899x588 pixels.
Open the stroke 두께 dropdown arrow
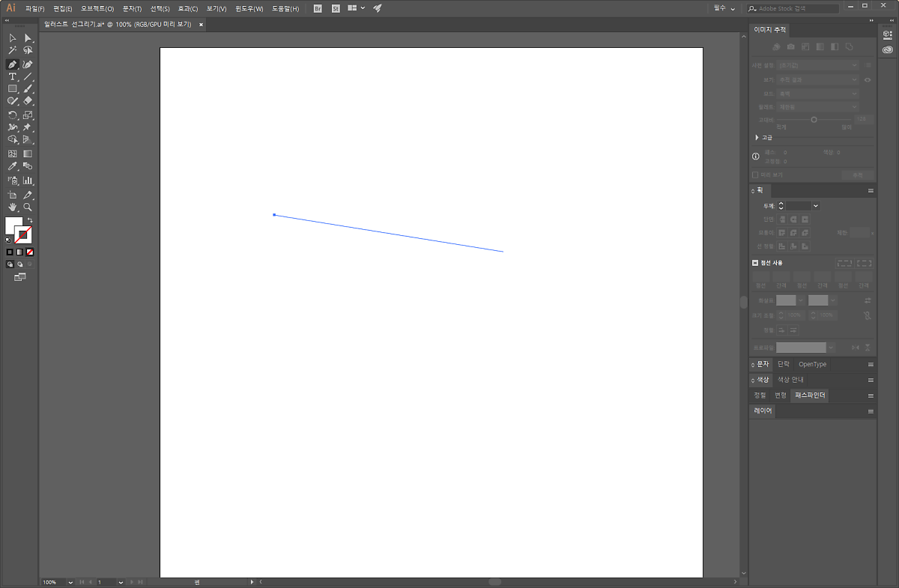[x=815, y=206]
